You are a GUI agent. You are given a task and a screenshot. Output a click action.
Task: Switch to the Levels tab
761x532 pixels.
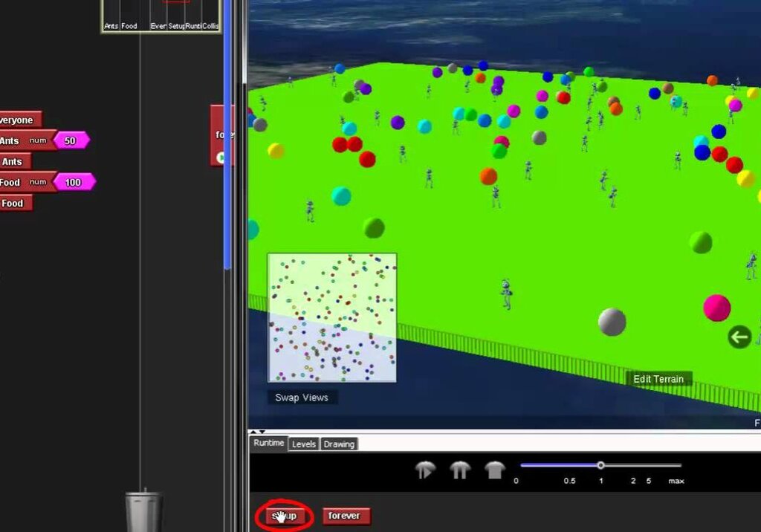tap(304, 444)
